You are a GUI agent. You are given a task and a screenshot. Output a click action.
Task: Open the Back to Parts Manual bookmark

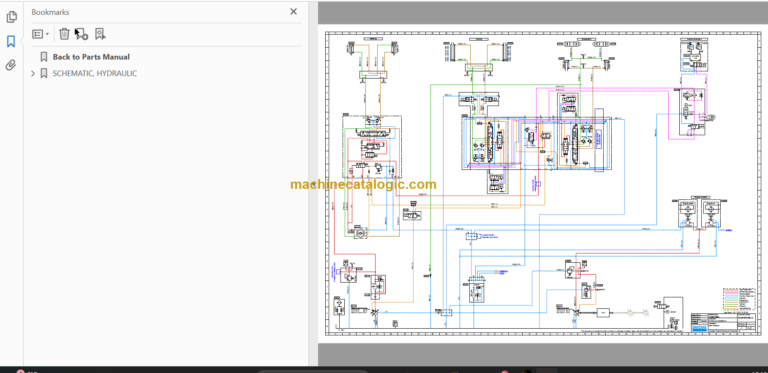pyautogui.click(x=91, y=57)
